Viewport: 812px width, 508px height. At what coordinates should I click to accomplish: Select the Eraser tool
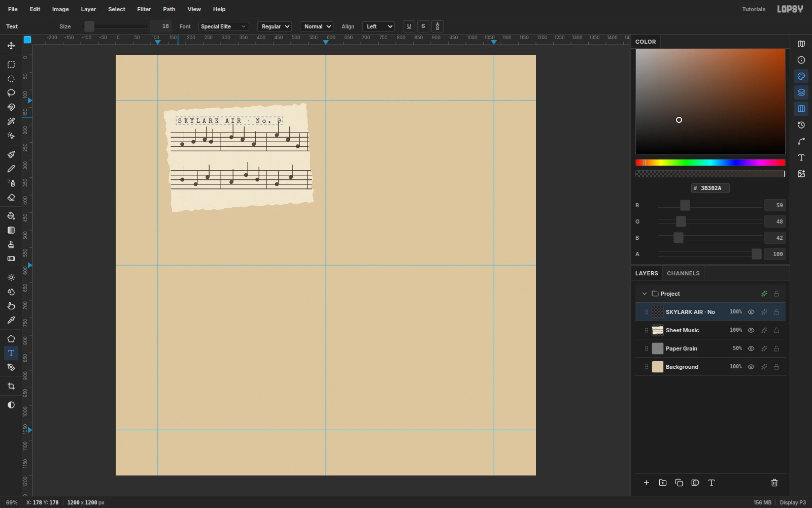(x=11, y=197)
